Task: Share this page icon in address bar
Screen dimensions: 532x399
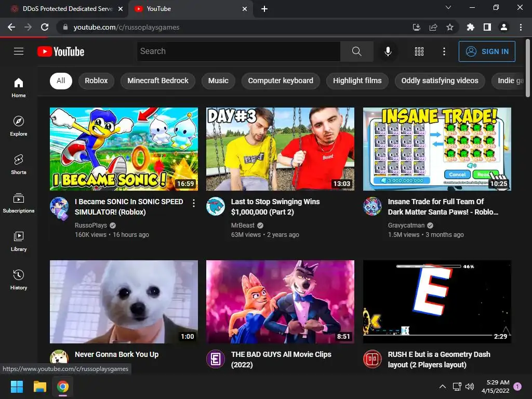Action: pyautogui.click(x=433, y=27)
